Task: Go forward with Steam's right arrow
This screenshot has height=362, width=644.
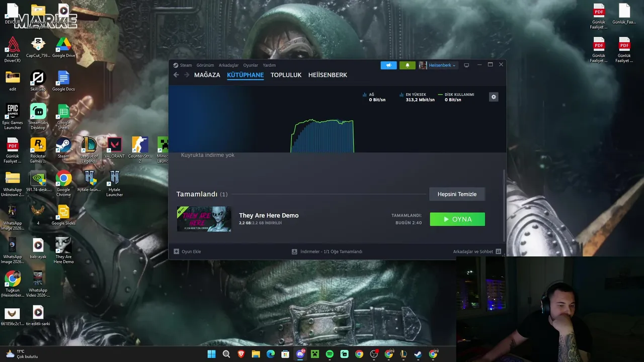Action: point(186,75)
